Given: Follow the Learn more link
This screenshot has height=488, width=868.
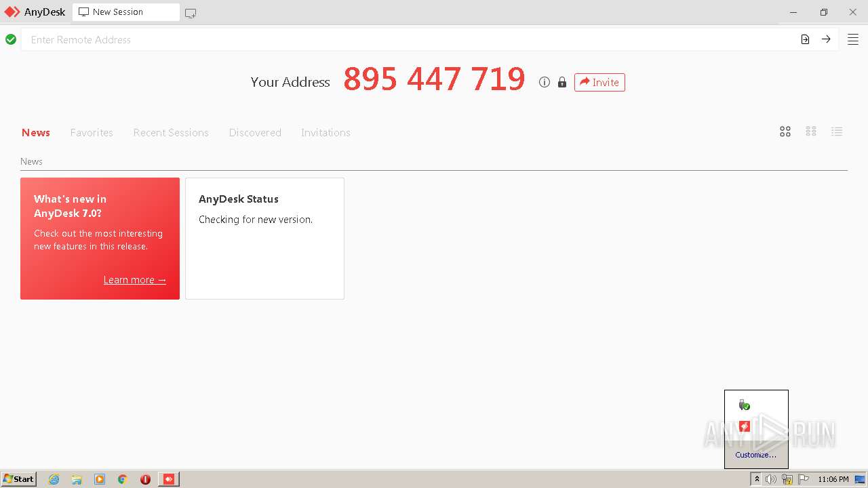Looking at the screenshot, I should (135, 280).
